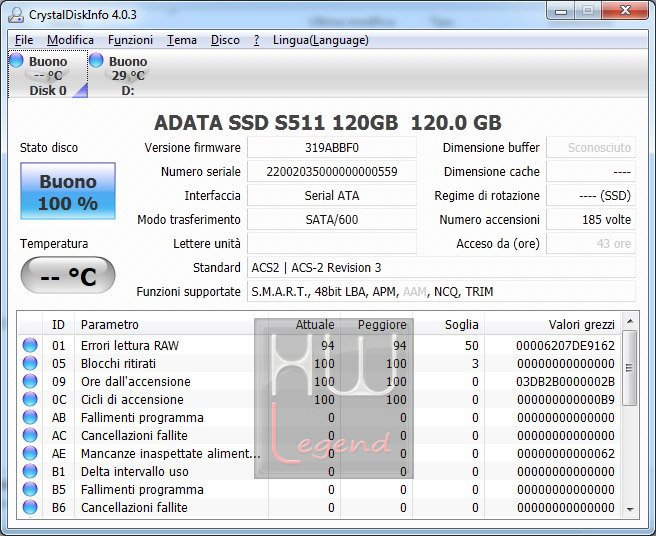This screenshot has width=656, height=536.
Task: Click the SMART list vertical scrollbar thumb
Action: point(629,368)
